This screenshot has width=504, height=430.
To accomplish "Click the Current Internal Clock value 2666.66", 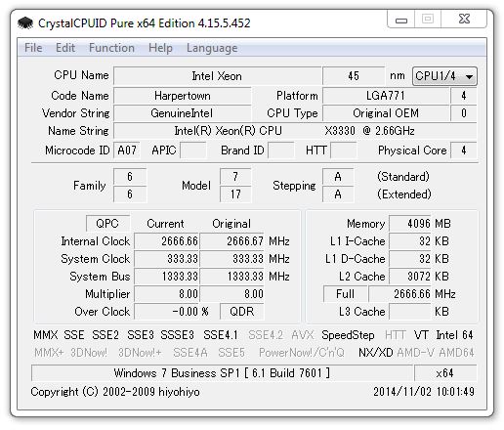I will tap(167, 241).
